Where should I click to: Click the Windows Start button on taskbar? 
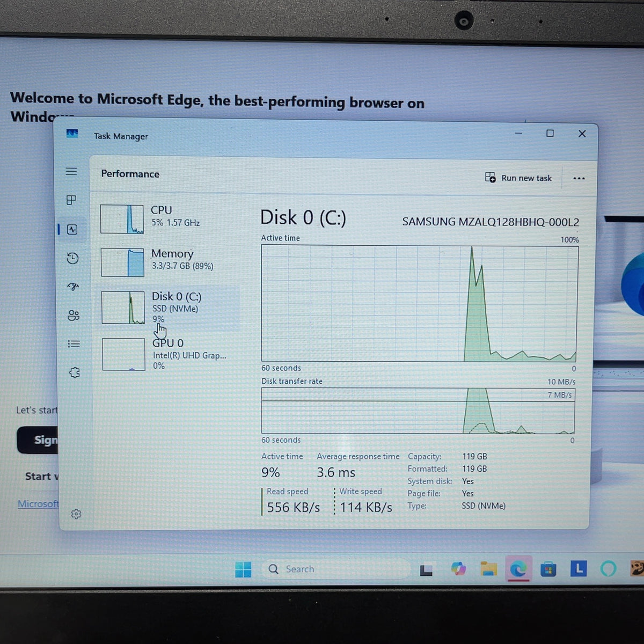[x=243, y=569]
